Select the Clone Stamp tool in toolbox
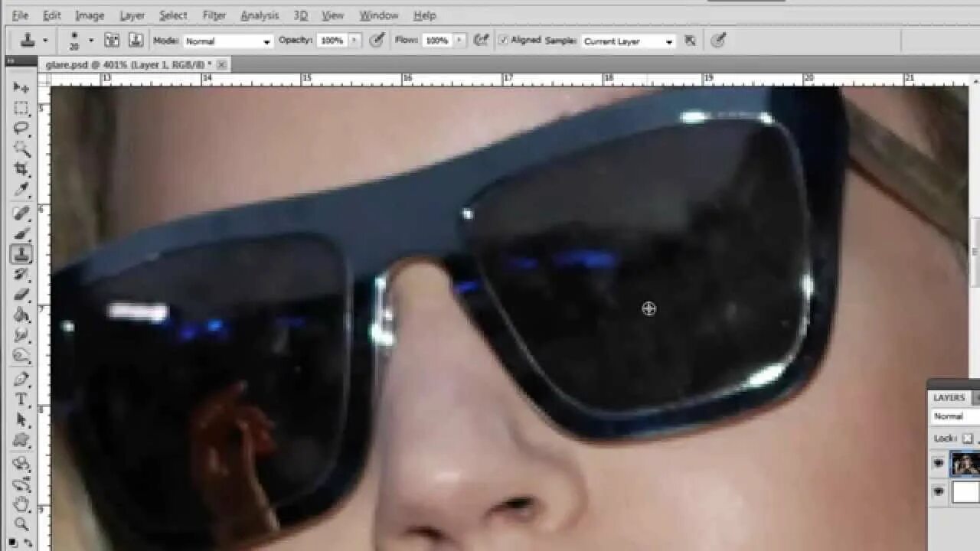 pyautogui.click(x=21, y=254)
